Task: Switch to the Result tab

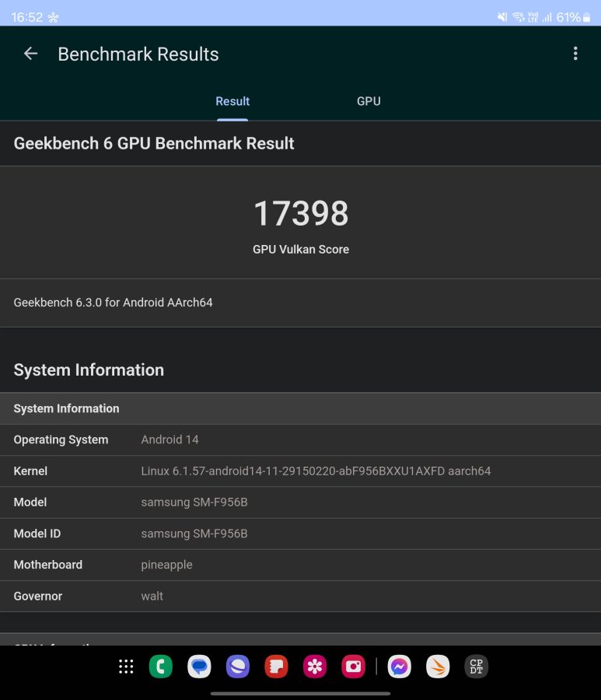Action: point(232,101)
